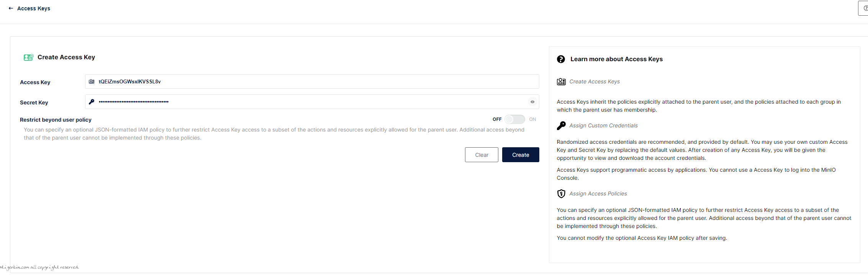Click the Assign Custom Credentials heading

(603, 125)
